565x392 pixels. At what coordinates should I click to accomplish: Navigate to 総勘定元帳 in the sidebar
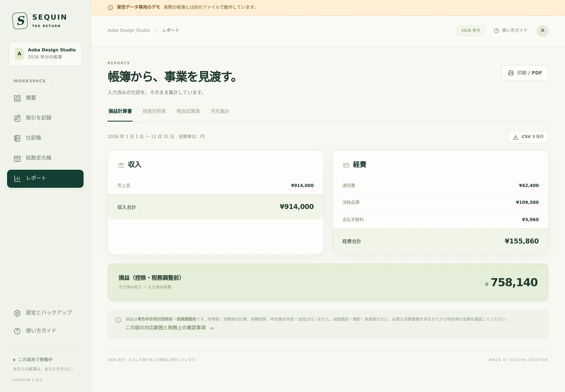pos(45,158)
